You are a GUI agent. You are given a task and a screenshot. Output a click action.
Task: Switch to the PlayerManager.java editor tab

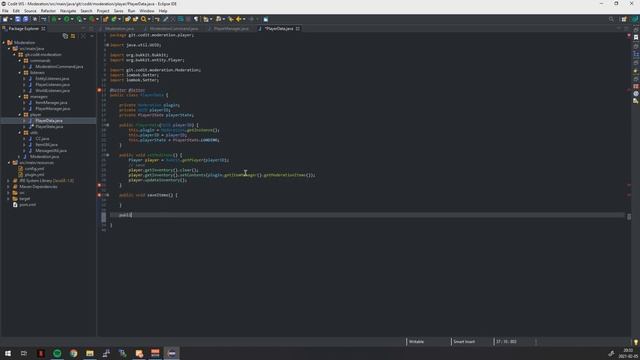(231, 29)
